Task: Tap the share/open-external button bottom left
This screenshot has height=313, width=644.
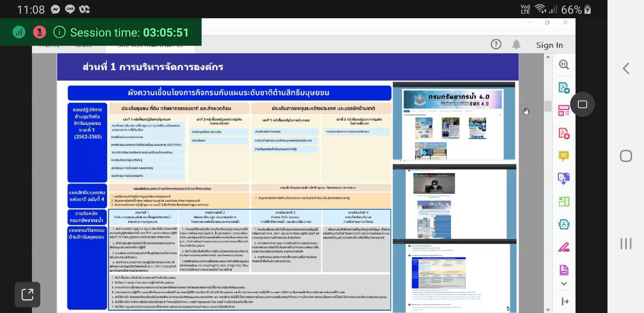Action: click(x=27, y=294)
